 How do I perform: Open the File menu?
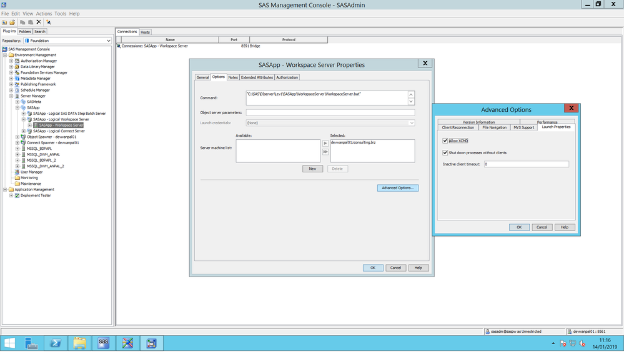click(5, 14)
